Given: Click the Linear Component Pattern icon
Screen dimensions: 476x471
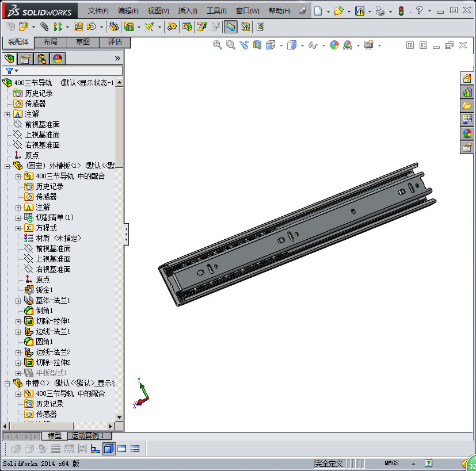Looking at the screenshot, I should tap(58, 26).
